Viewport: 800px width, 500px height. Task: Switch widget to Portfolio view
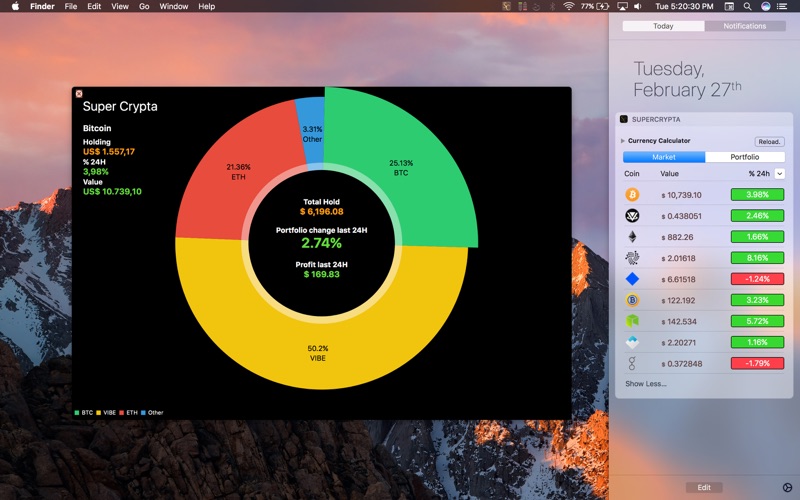[x=744, y=157]
